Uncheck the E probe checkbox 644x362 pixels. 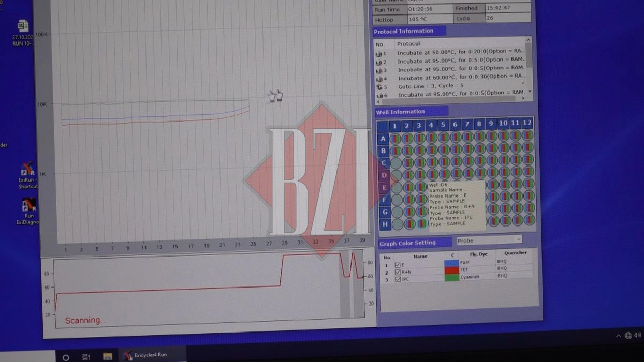(398, 265)
